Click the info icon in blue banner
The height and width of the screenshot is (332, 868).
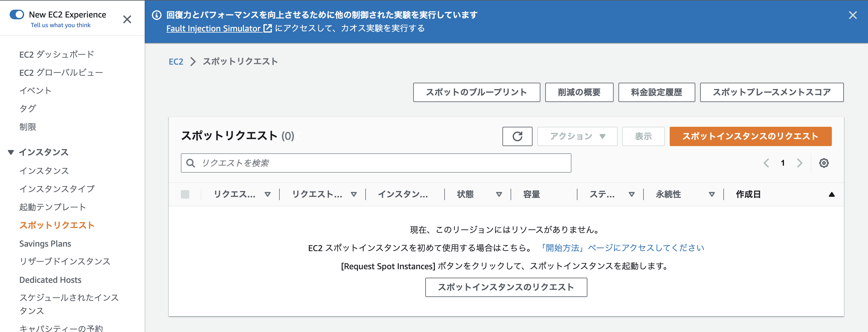coord(156,15)
